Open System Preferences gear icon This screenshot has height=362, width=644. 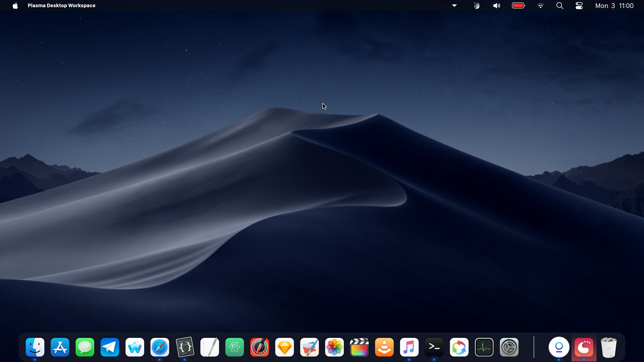(509, 347)
